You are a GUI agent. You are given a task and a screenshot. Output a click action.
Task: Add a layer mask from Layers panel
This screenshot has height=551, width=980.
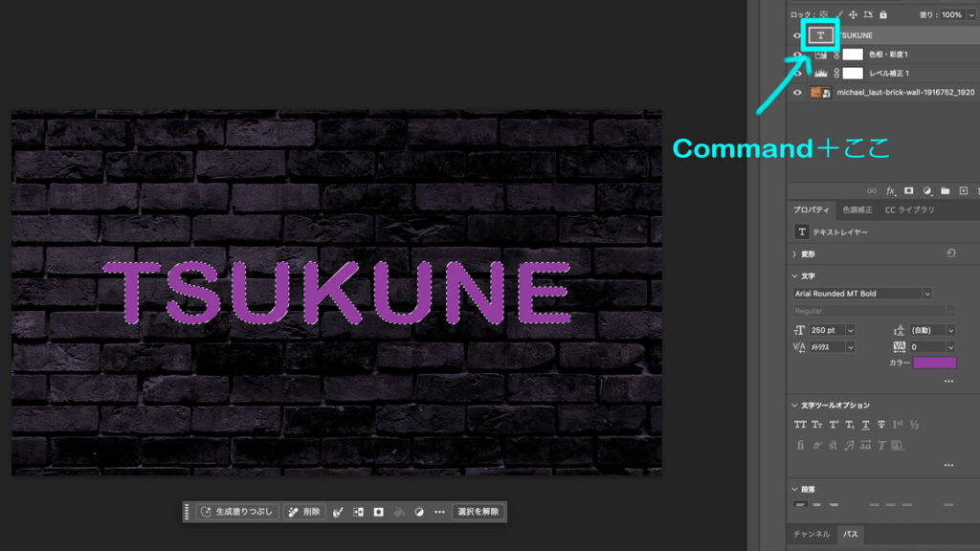908,191
